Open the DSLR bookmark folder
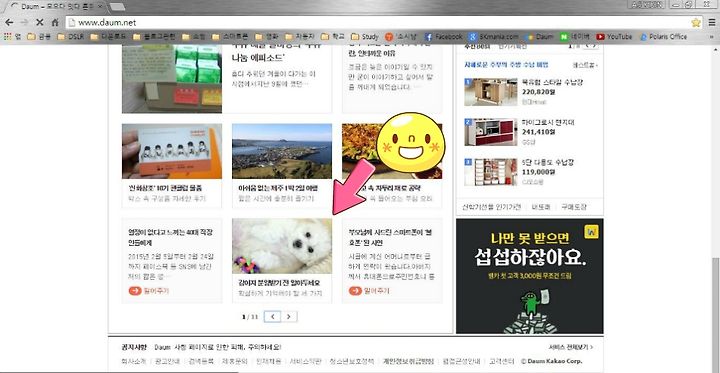720x373 pixels. coord(71,37)
